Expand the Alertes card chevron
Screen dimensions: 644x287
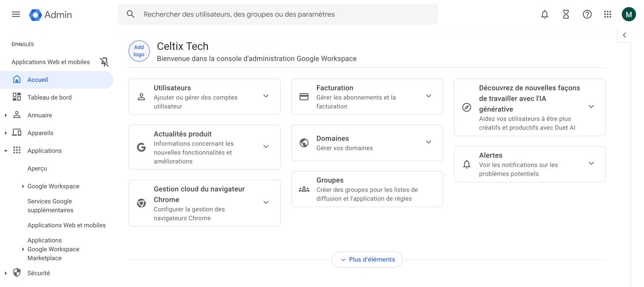pyautogui.click(x=591, y=164)
